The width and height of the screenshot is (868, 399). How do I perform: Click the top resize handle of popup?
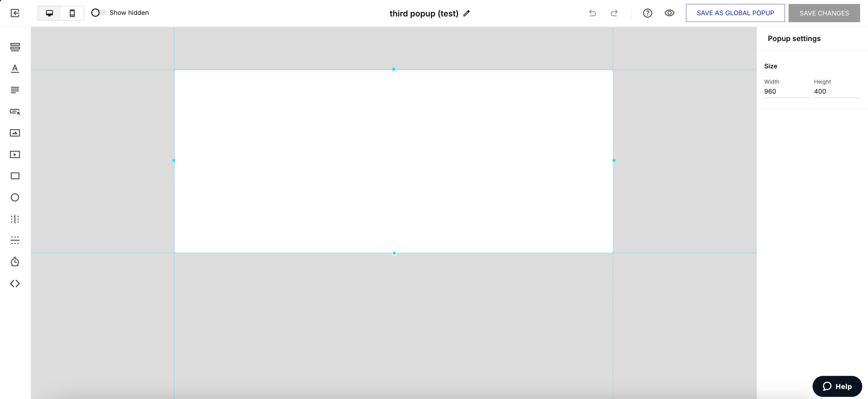394,69
